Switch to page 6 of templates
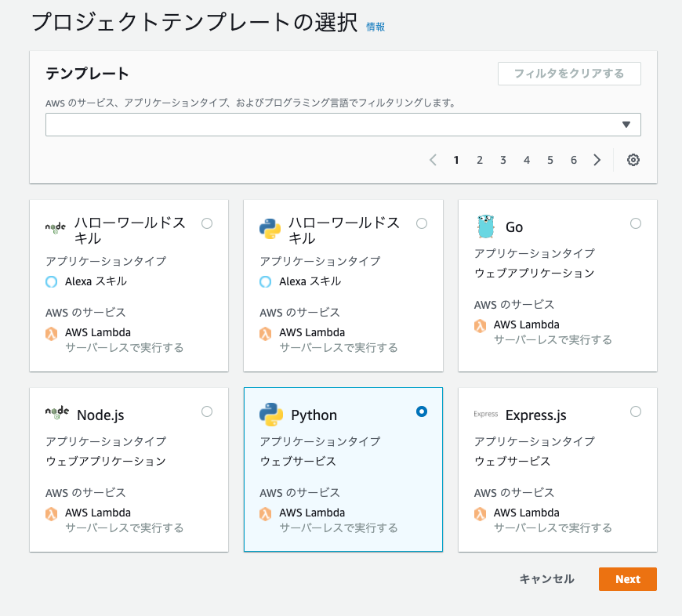This screenshot has height=616, width=682. pyautogui.click(x=574, y=160)
